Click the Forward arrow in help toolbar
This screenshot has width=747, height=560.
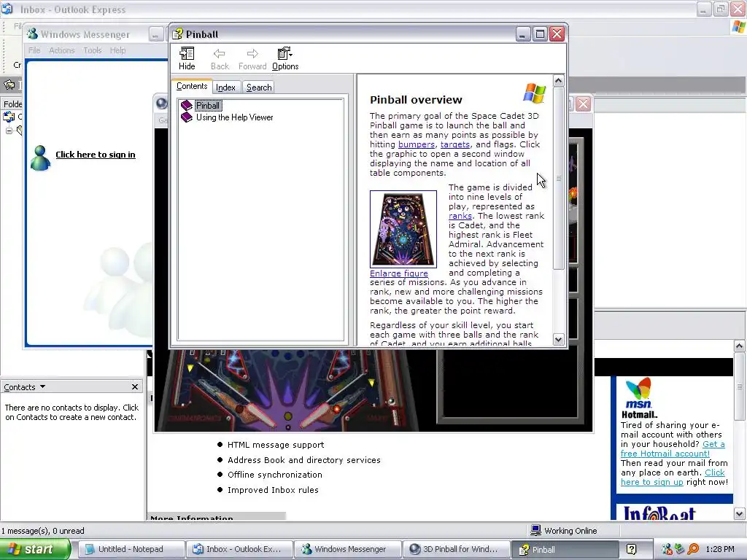point(252,59)
